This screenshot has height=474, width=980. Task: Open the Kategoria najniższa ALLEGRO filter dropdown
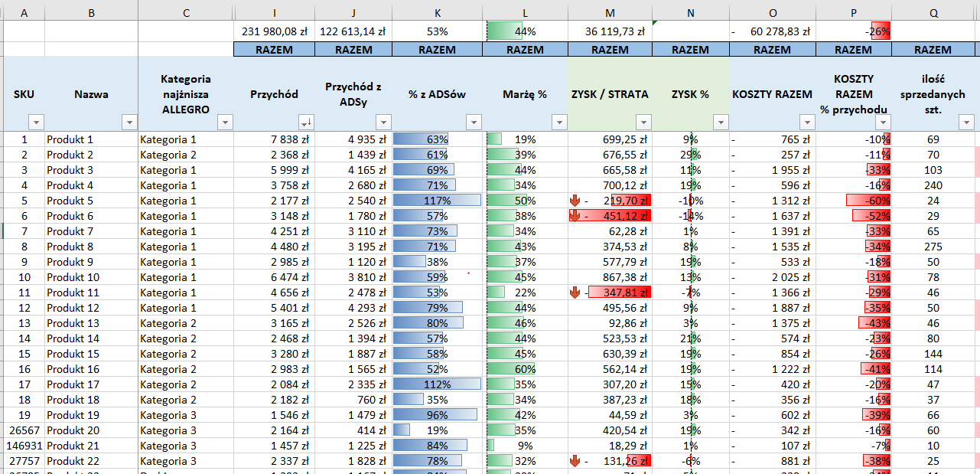click(225, 123)
